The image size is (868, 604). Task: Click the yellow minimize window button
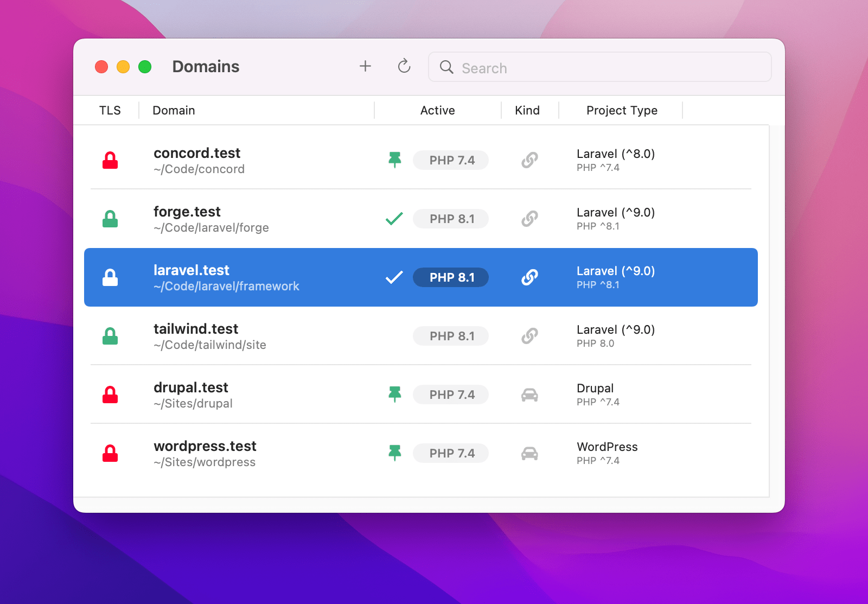point(123,67)
